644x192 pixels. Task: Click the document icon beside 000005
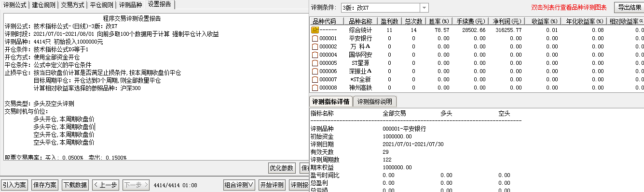click(x=315, y=63)
